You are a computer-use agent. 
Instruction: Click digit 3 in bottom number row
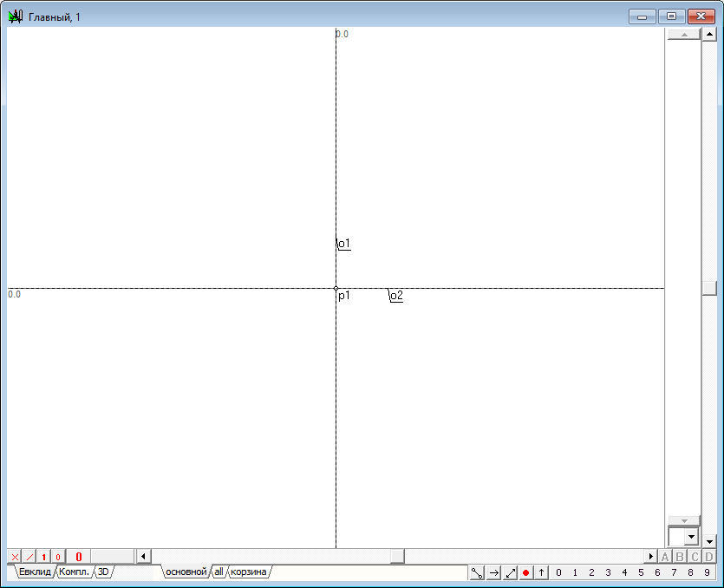608,572
